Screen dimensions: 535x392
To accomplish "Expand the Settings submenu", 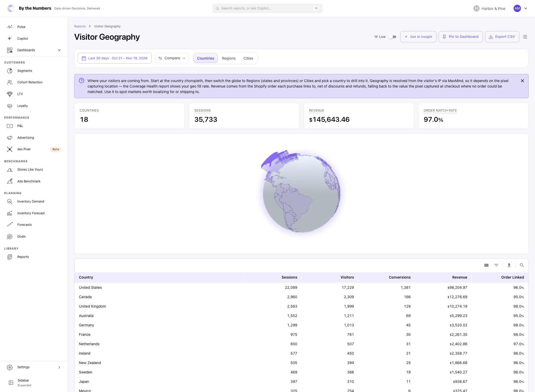I will tap(34, 367).
